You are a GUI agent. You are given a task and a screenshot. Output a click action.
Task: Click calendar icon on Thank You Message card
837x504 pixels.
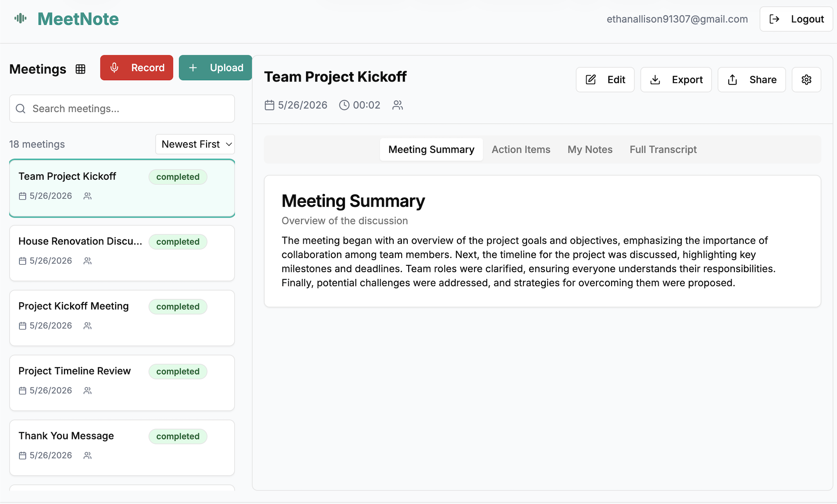tap(23, 455)
